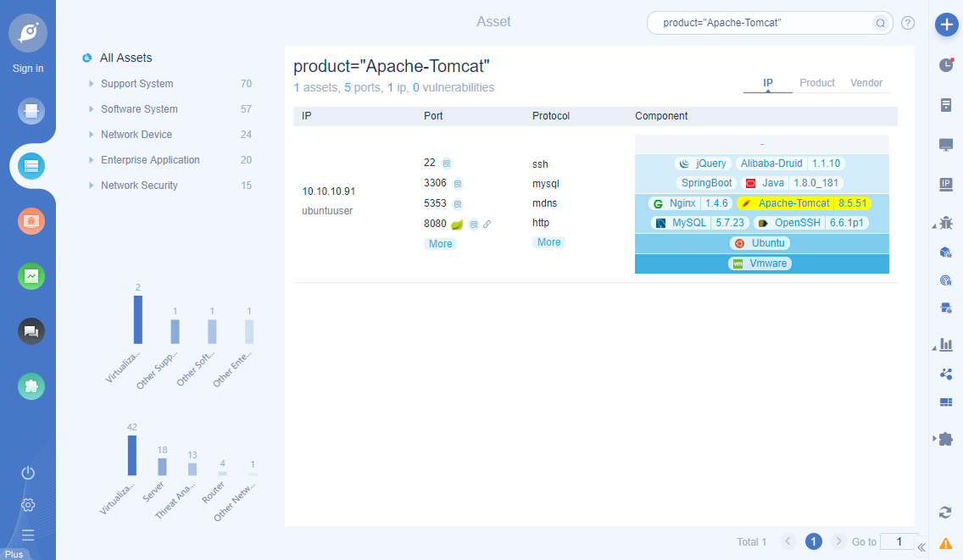Click the Ubuntu component tag
The image size is (963, 560).
click(761, 243)
